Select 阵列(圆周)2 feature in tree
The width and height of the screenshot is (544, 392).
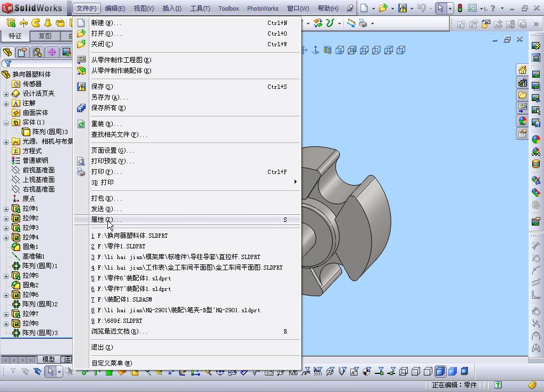point(35,304)
